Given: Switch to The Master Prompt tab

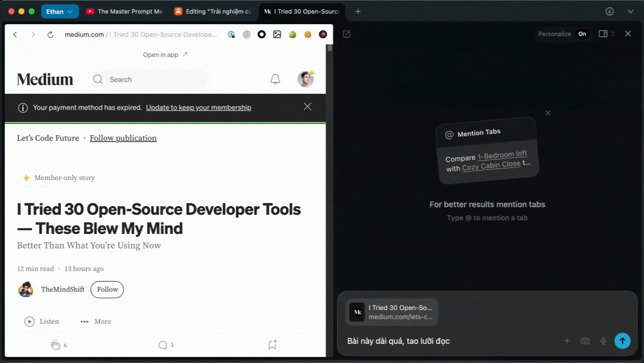Looking at the screenshot, I should (124, 12).
